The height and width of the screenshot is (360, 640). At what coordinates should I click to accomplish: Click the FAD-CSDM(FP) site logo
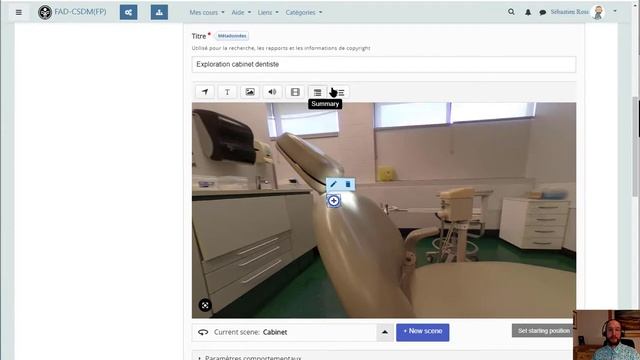[x=45, y=12]
